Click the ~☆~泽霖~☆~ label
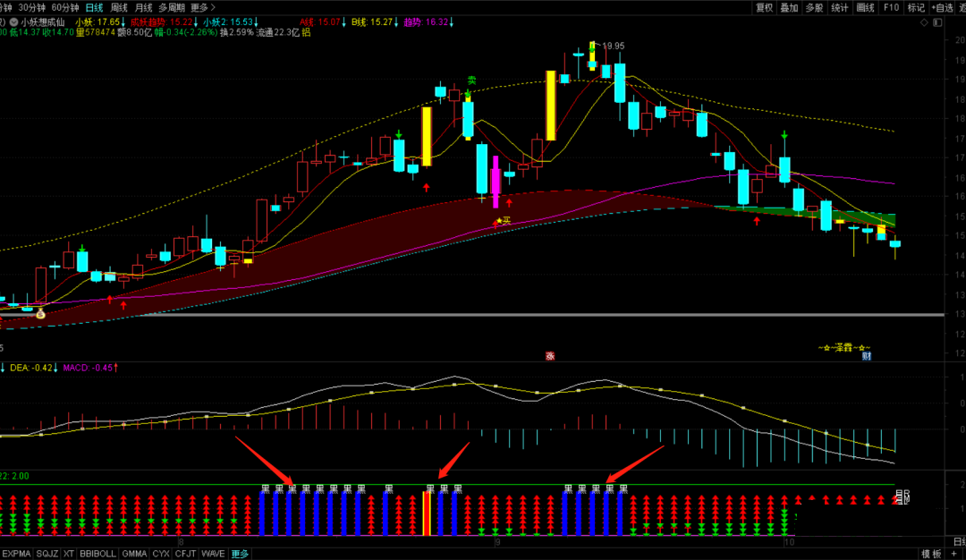966x560 pixels. (844, 347)
